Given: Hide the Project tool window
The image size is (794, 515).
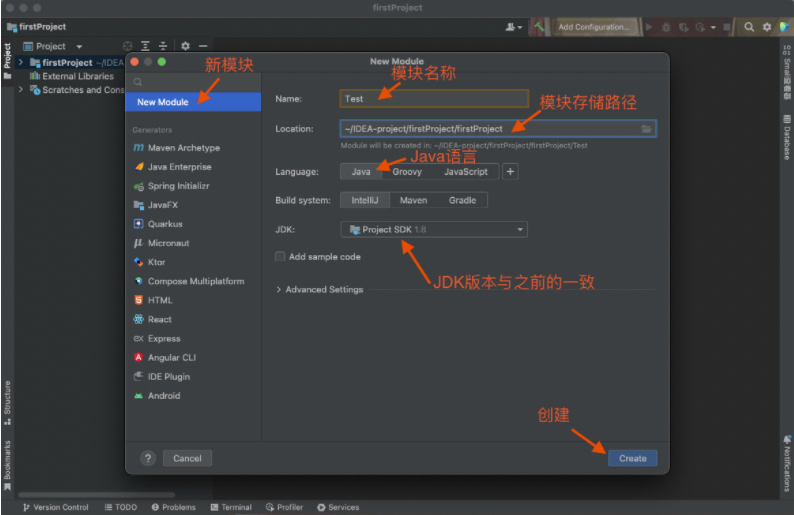Looking at the screenshot, I should pos(203,46).
